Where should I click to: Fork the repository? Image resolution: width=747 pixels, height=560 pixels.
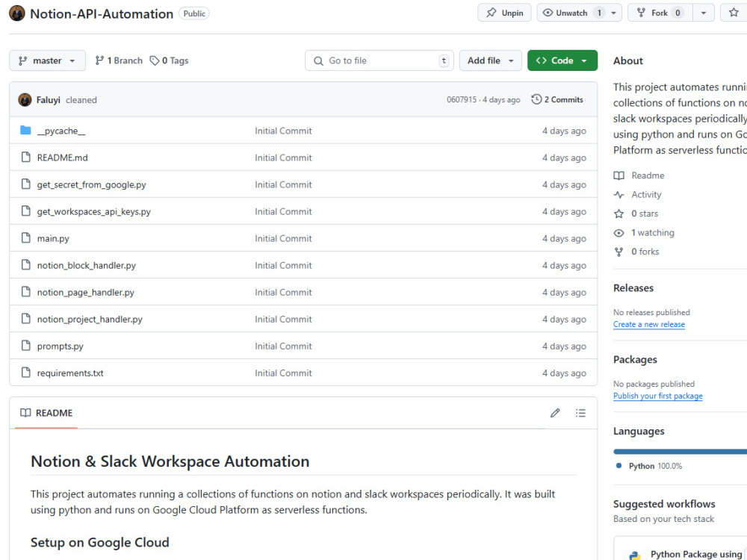click(660, 13)
